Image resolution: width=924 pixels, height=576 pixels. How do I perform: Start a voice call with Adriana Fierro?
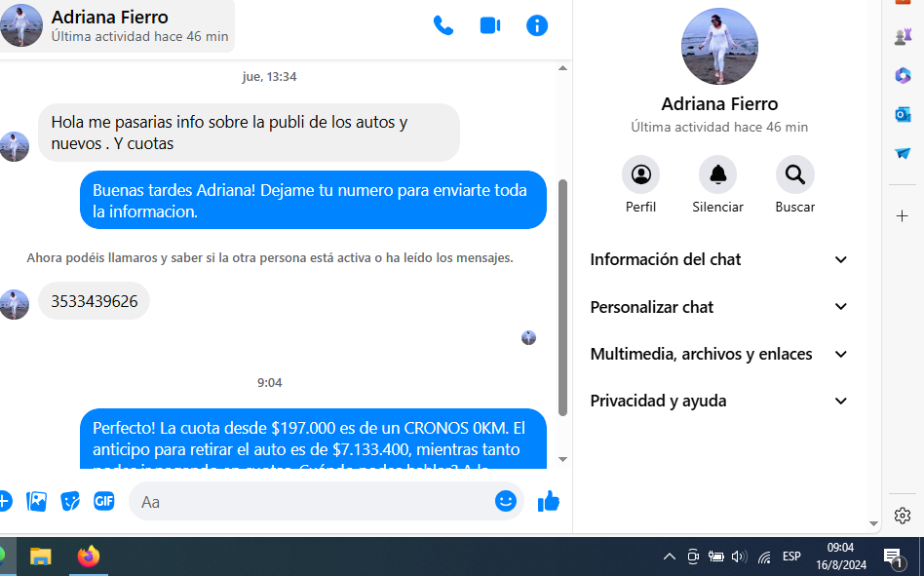pyautogui.click(x=443, y=25)
